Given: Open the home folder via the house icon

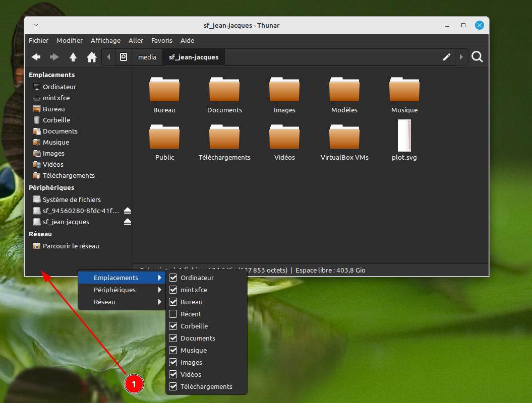Looking at the screenshot, I should 92,57.
